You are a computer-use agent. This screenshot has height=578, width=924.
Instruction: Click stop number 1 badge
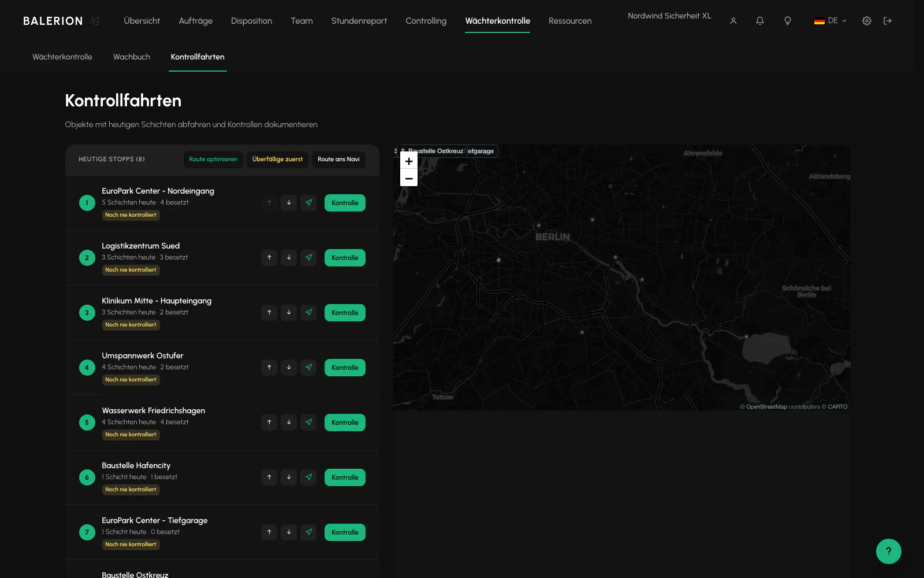click(x=87, y=203)
